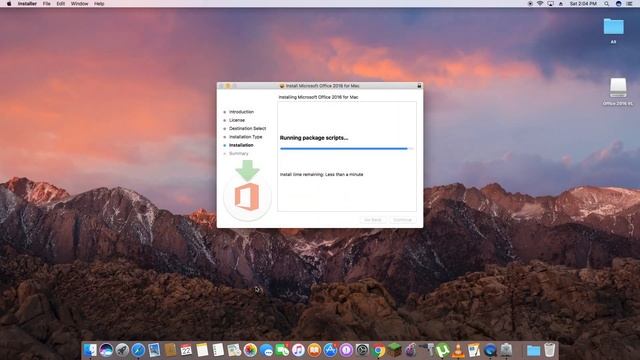The image size is (640, 360).
Task: Open Safari compass icon in dock
Action: 138,350
